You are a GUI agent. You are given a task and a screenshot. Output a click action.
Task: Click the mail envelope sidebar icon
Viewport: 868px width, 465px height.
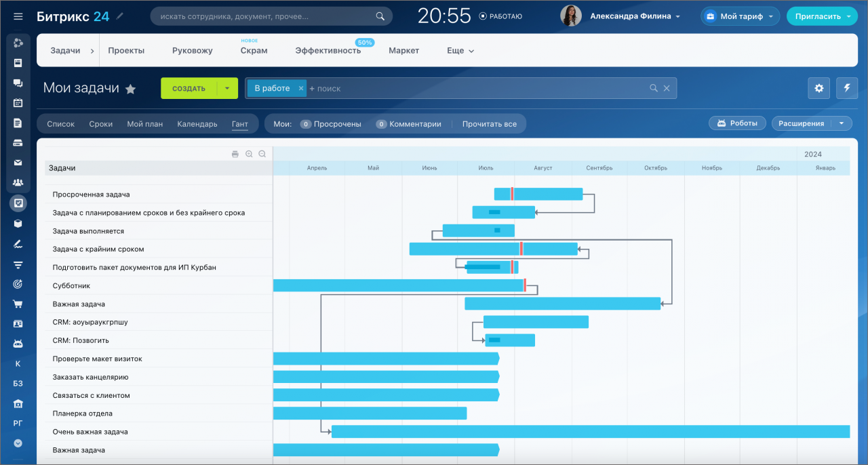pyautogui.click(x=18, y=163)
